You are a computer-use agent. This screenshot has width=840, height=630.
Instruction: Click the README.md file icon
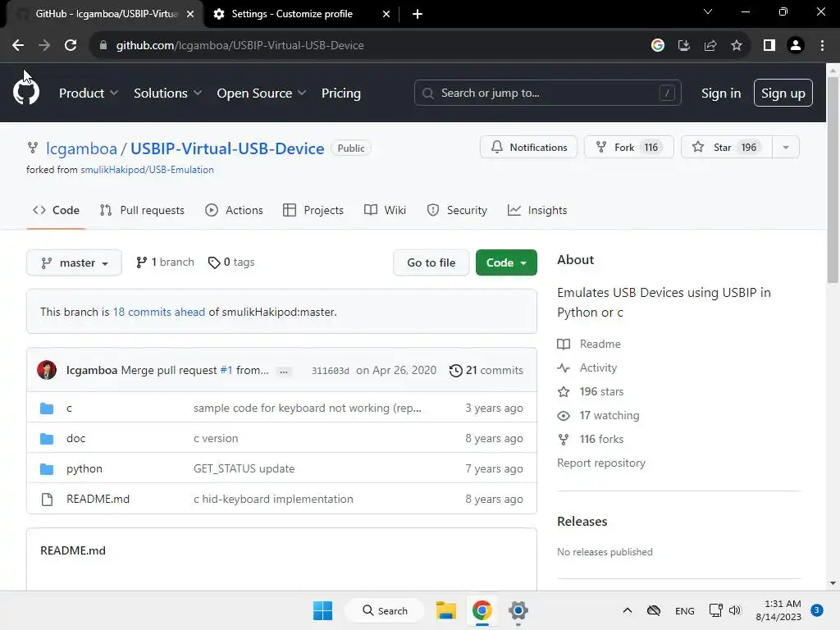coord(47,500)
